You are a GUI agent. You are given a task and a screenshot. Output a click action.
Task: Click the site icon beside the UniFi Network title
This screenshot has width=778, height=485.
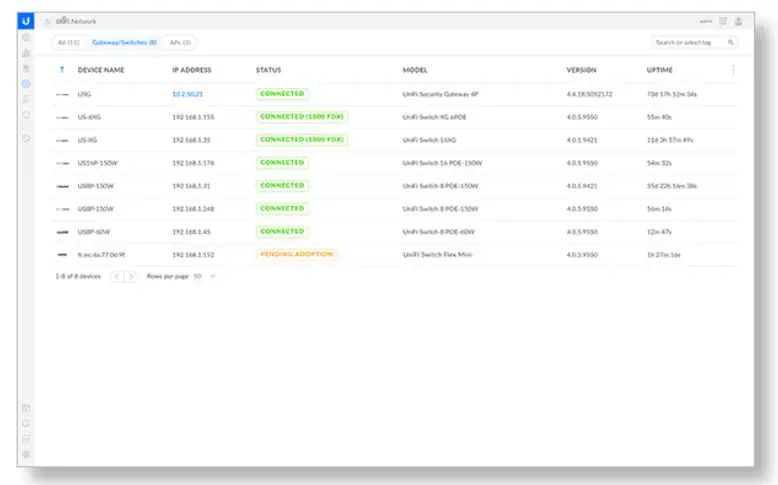[47, 21]
